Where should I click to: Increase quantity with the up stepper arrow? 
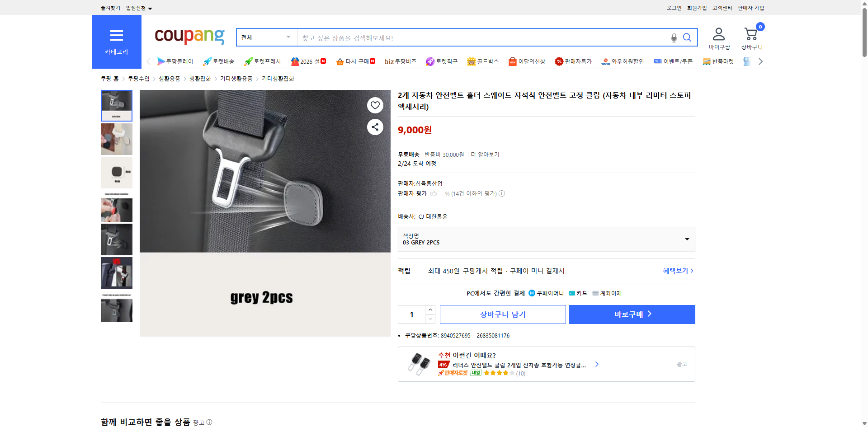(430, 309)
